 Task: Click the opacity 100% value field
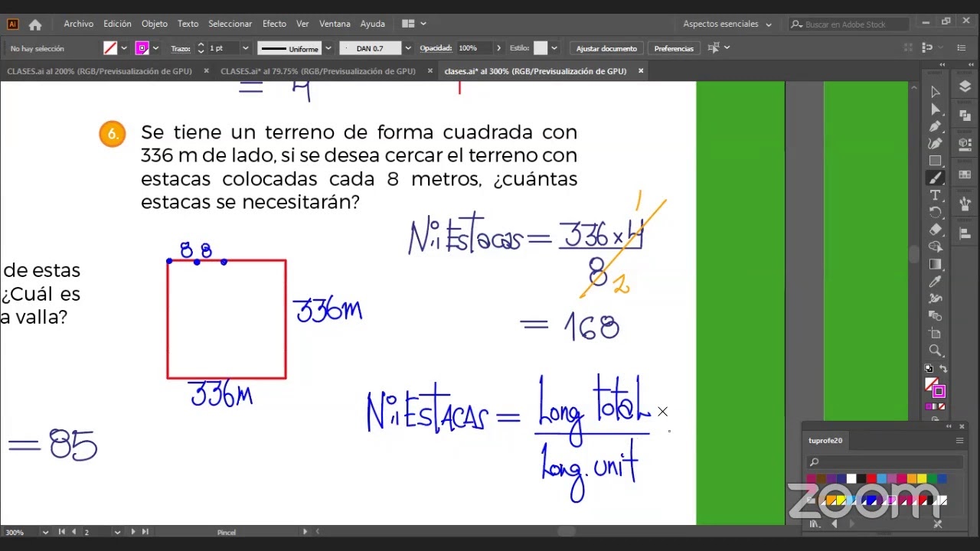475,48
